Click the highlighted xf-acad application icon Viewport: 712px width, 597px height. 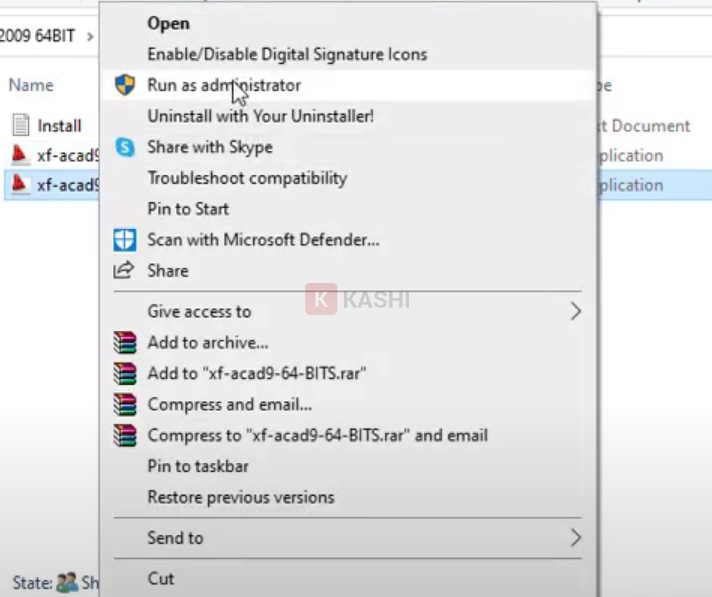coord(20,185)
